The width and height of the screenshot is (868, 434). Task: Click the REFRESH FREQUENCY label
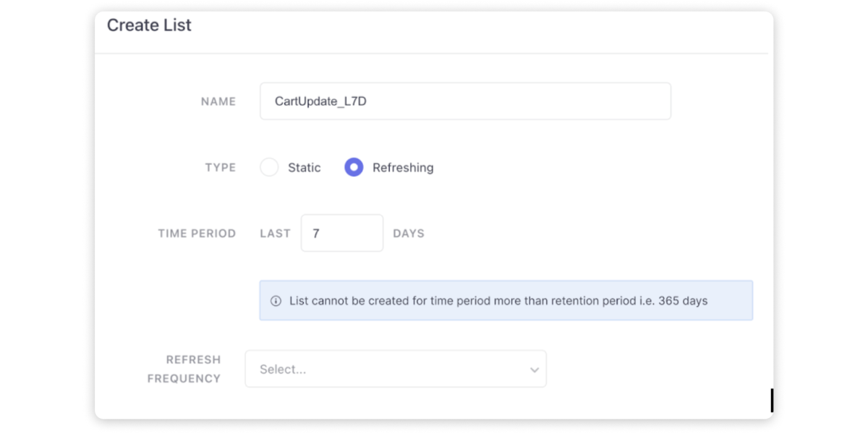coord(184,369)
